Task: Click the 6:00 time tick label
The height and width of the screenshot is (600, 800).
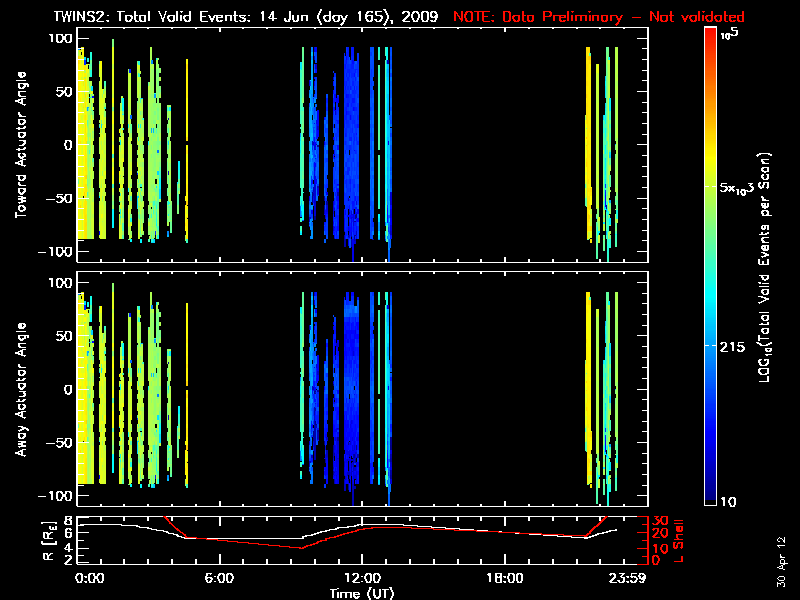Action: [x=219, y=578]
